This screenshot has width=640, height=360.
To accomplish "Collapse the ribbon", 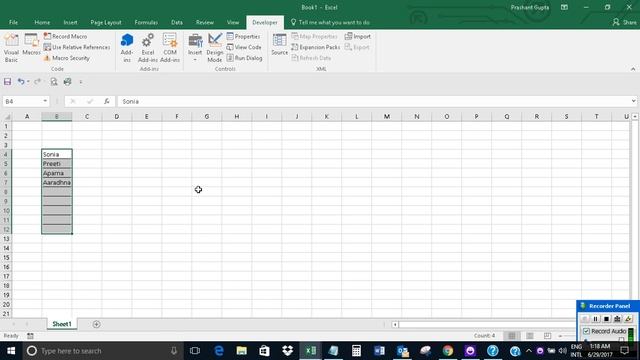I will (x=633, y=69).
